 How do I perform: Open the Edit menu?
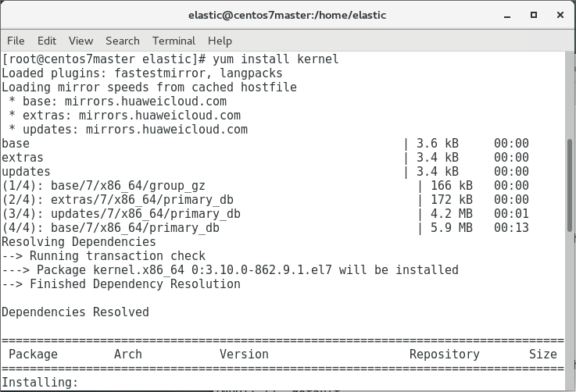[x=47, y=41]
